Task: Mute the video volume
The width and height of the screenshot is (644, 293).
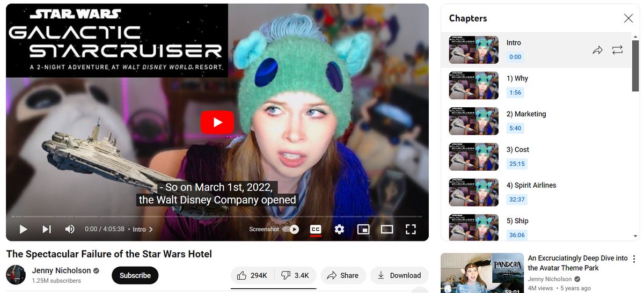Action: click(x=70, y=229)
